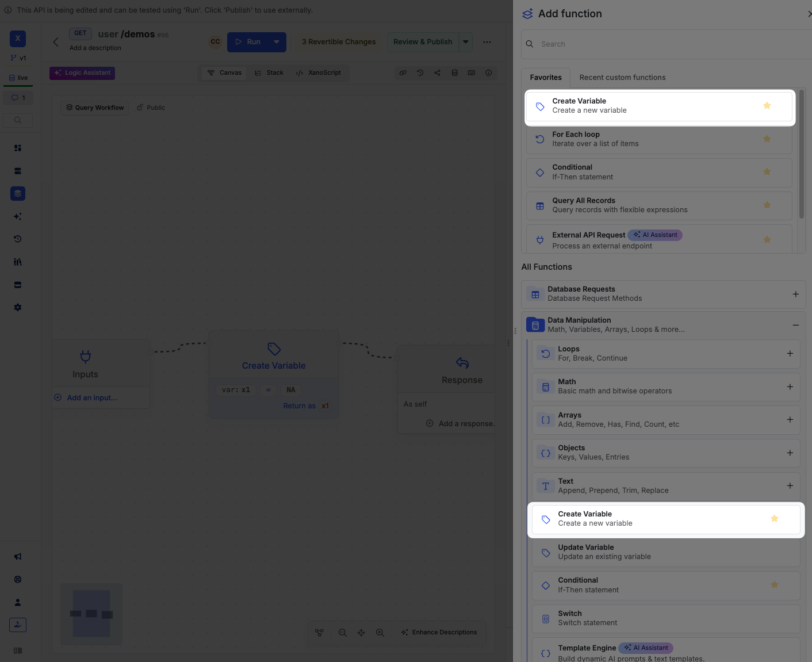Click the back arrow beside user/demos
812x662 pixels.
pos(56,42)
